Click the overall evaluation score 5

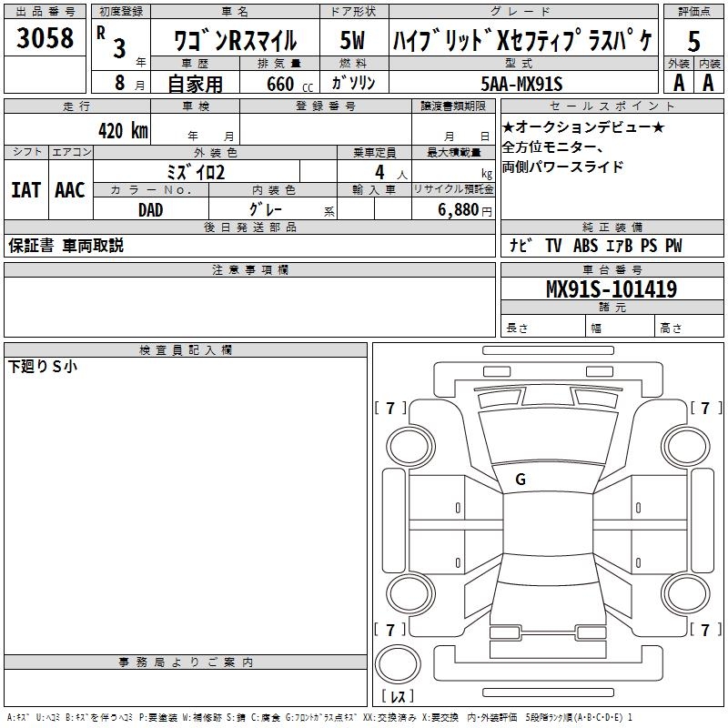click(693, 41)
